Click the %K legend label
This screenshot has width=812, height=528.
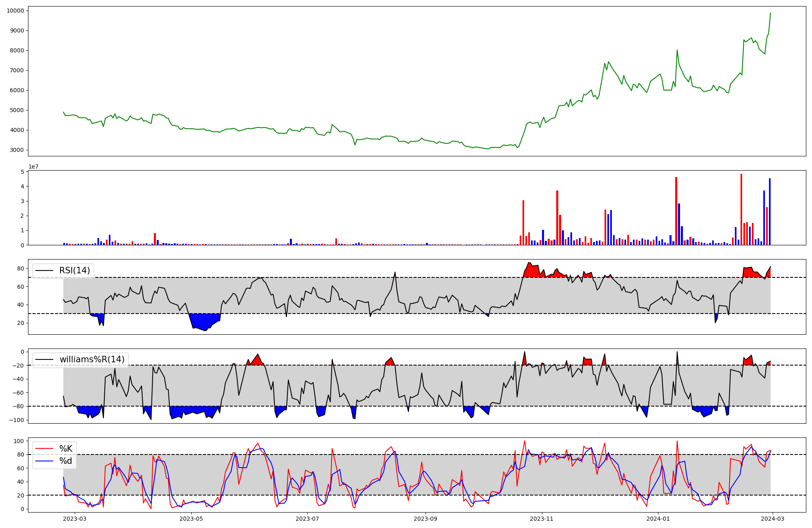66,448
